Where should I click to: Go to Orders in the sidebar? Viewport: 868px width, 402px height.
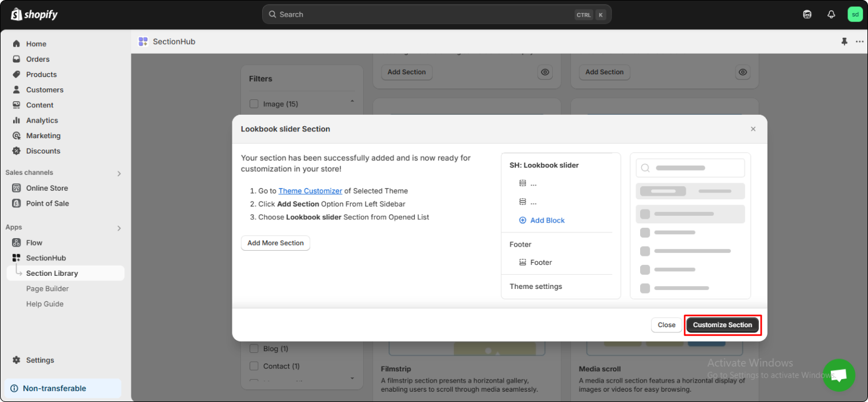[38, 59]
